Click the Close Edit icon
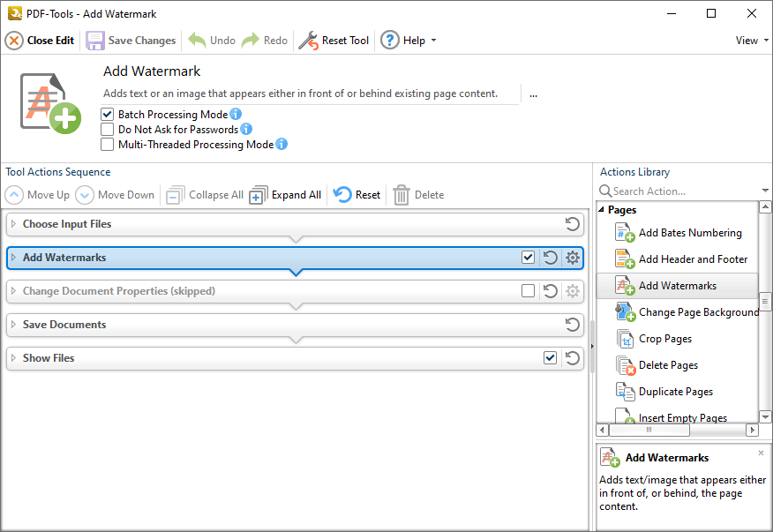The height and width of the screenshot is (532, 773). pos(14,41)
